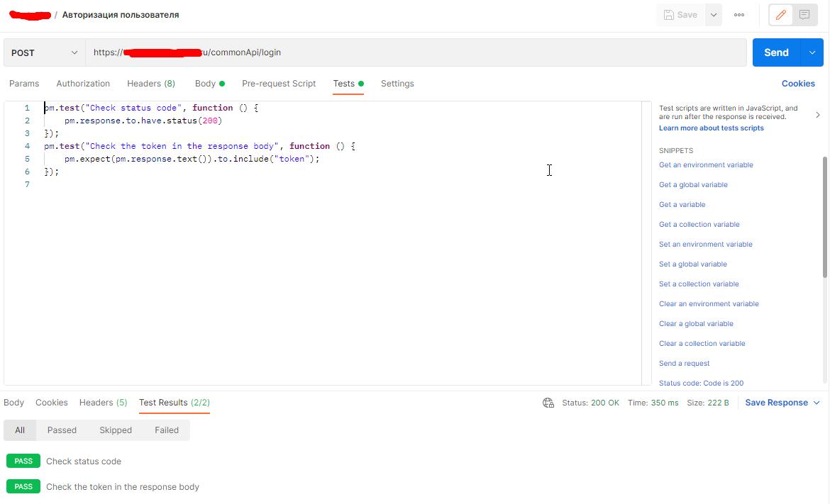Insert the 'Set a global variable' snippet
Viewport: 830px width, 504px height.
(x=692, y=264)
